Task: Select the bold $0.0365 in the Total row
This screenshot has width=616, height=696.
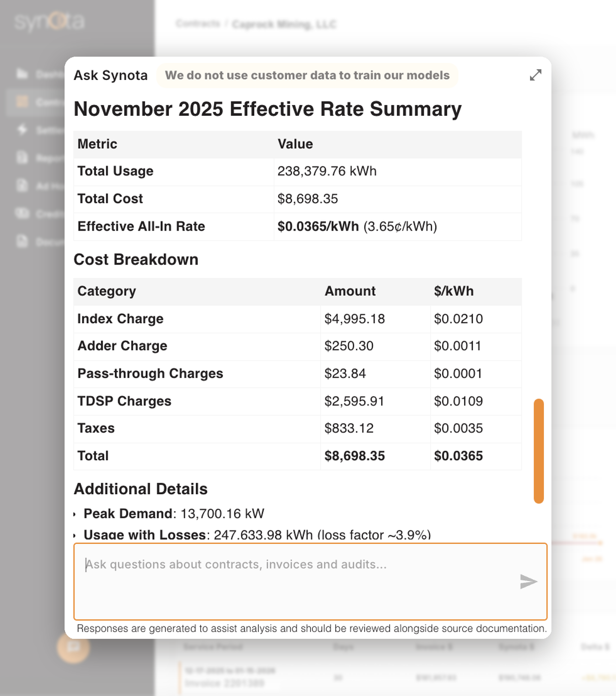Action: 459,456
